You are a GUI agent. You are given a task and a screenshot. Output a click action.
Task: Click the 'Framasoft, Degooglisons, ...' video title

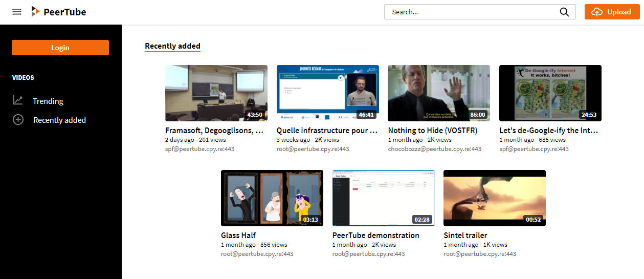point(214,131)
